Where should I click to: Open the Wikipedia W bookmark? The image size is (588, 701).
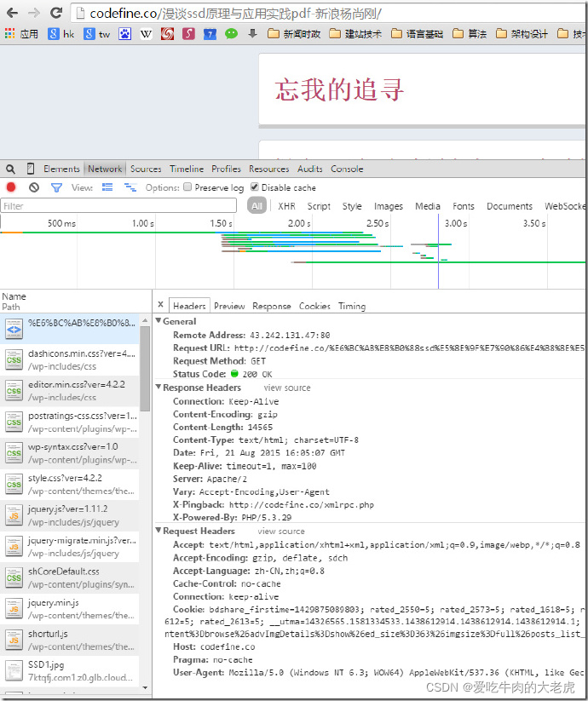[146, 33]
